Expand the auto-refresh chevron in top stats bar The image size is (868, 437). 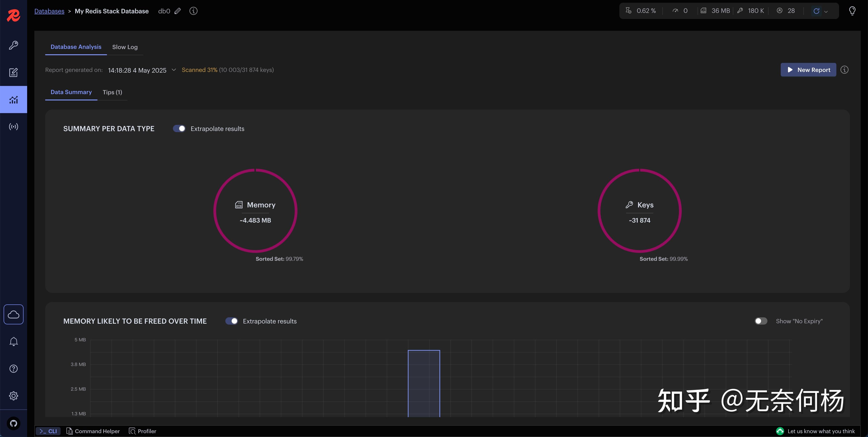pos(826,12)
